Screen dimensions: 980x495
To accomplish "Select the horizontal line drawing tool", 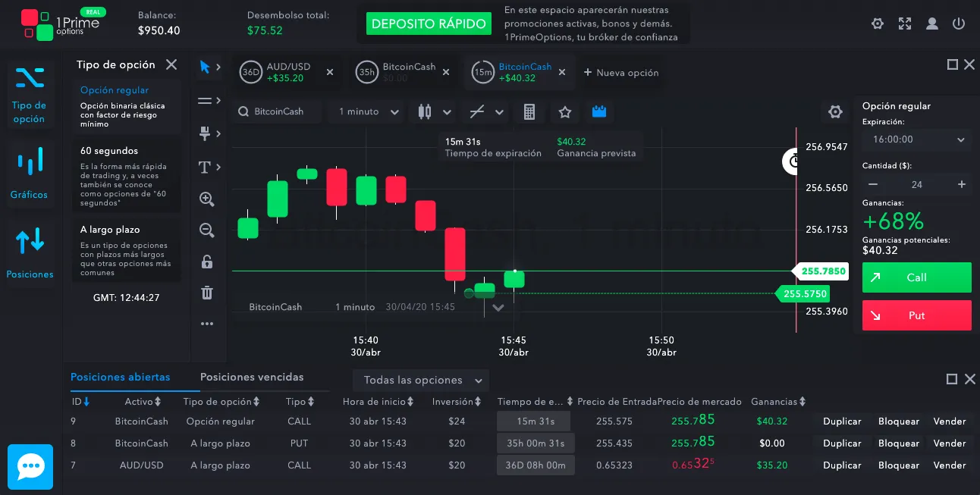I will point(204,100).
